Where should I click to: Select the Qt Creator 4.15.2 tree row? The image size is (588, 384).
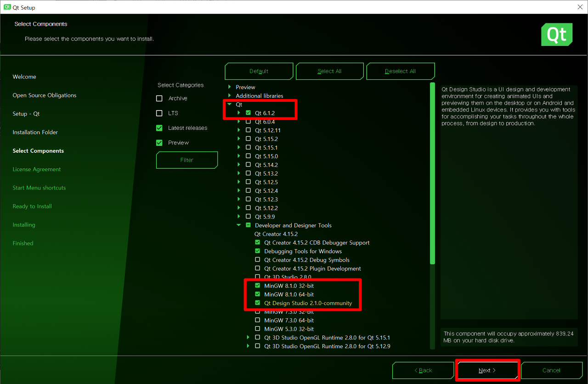pyautogui.click(x=276, y=234)
